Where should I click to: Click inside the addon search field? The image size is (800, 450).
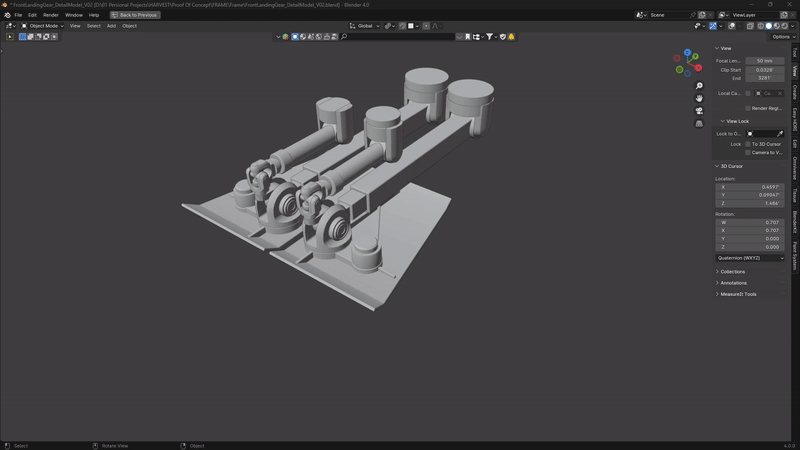click(x=401, y=37)
